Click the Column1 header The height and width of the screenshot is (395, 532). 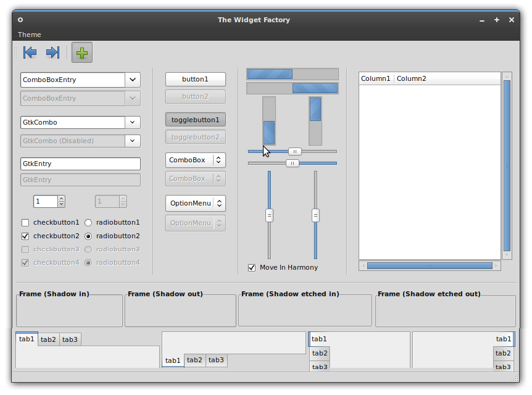(376, 78)
